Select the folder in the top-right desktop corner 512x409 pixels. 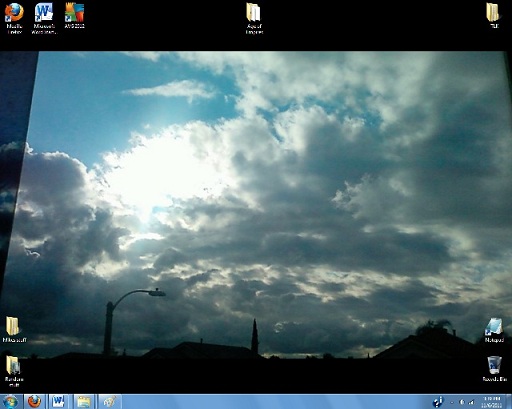[x=494, y=15]
